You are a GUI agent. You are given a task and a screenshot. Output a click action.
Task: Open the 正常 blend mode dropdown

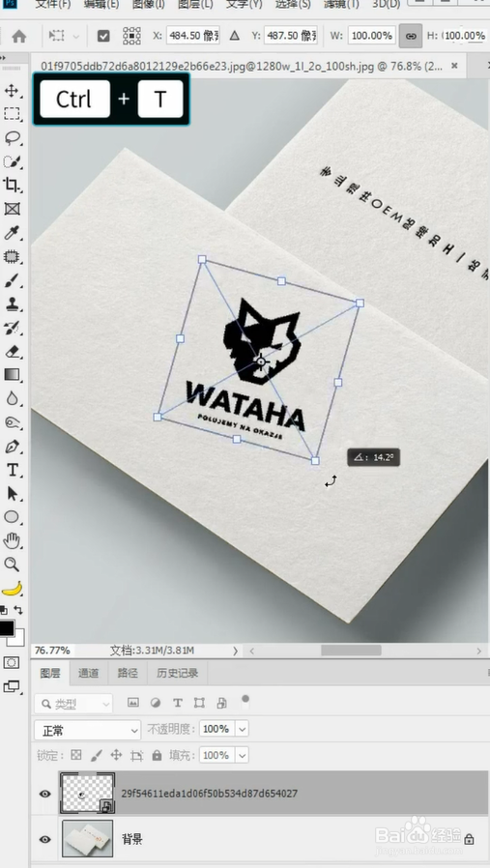88,730
